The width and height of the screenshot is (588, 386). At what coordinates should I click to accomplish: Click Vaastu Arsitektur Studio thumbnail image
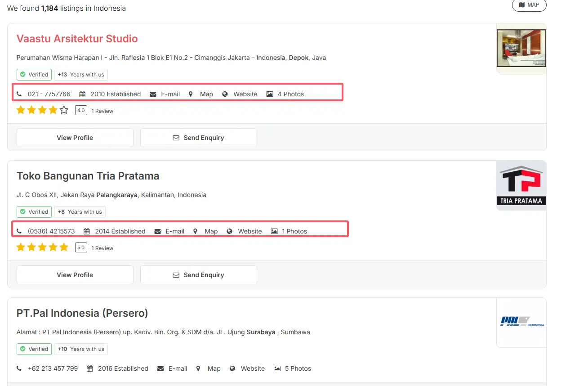(x=521, y=48)
